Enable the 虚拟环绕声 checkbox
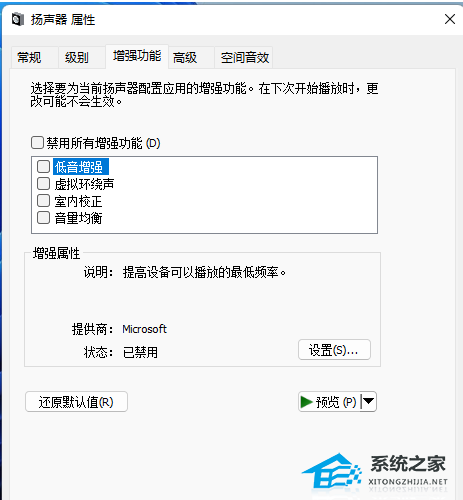Viewport: 463px width, 500px height. (x=43, y=184)
